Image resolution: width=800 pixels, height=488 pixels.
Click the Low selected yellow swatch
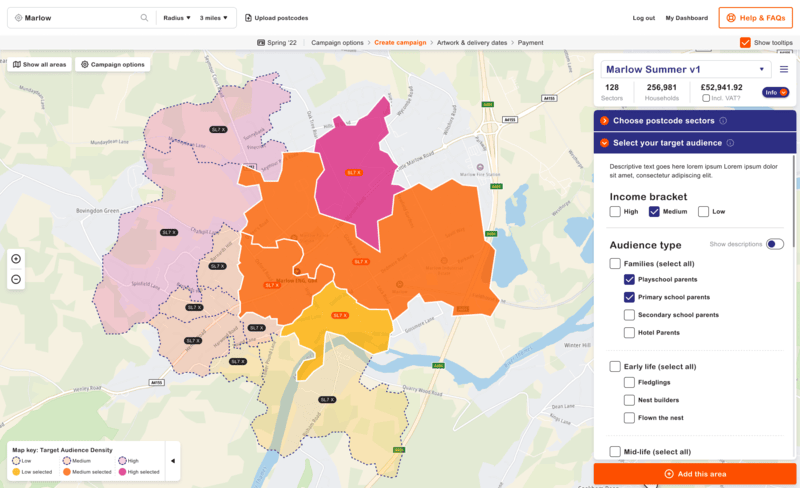[x=16, y=472]
